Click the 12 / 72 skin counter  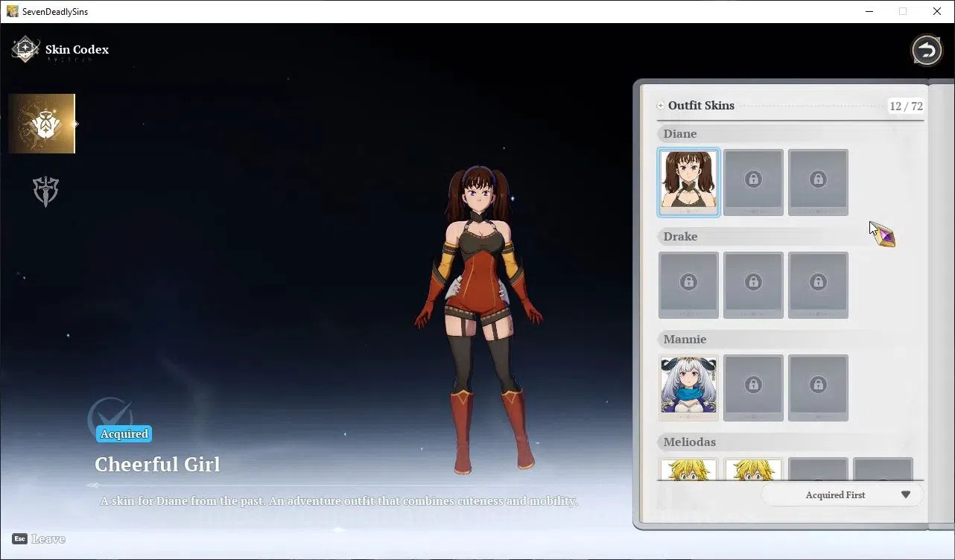click(x=906, y=106)
